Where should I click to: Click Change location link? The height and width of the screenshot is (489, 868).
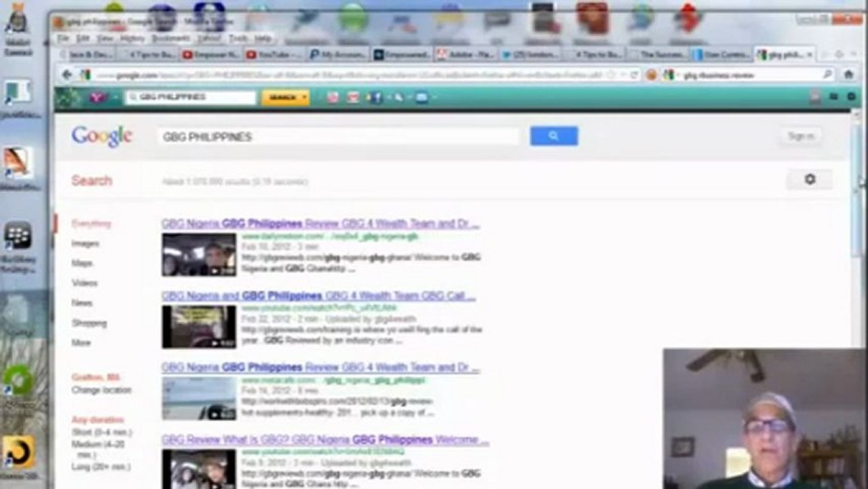[101, 390]
